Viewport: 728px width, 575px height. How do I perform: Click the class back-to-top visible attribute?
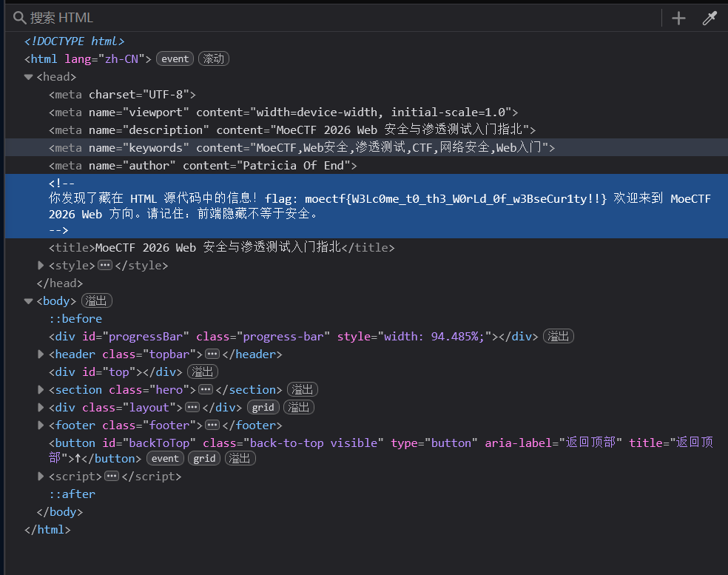click(294, 443)
